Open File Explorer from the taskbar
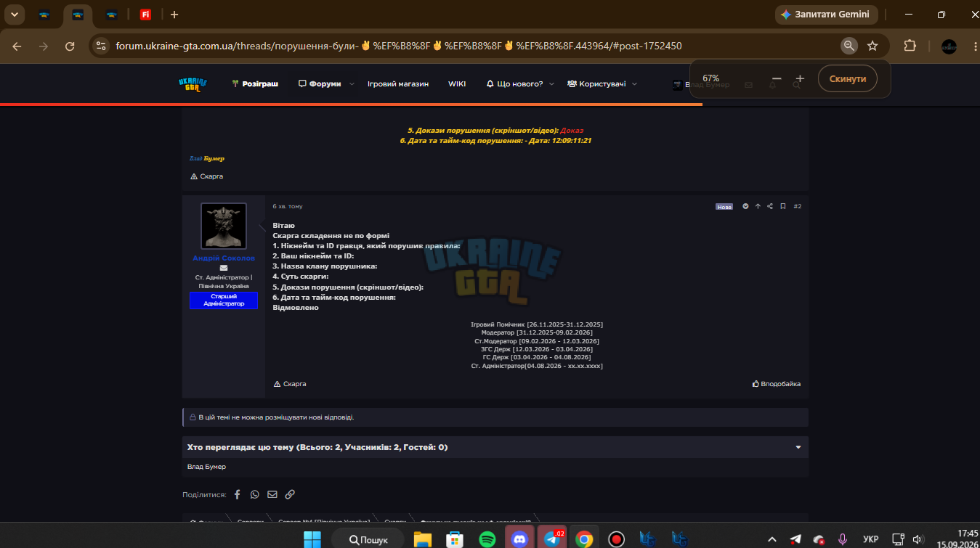The height and width of the screenshot is (548, 980). tap(423, 539)
